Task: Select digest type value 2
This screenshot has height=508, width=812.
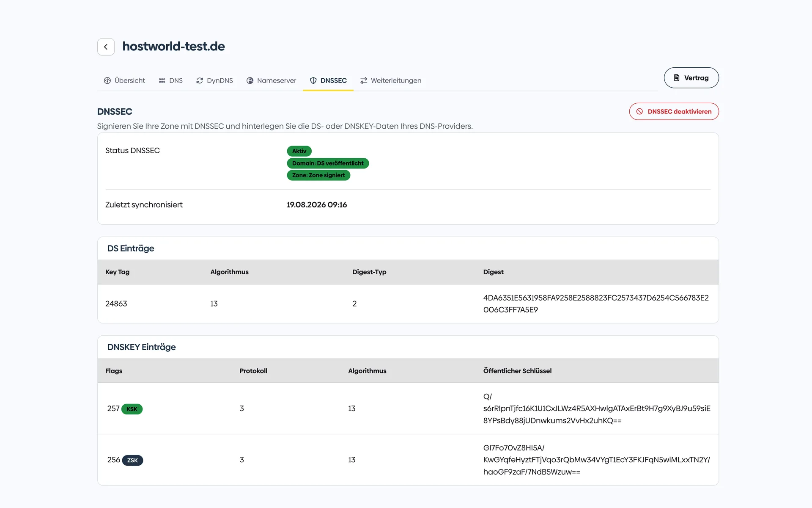Action: (x=354, y=304)
